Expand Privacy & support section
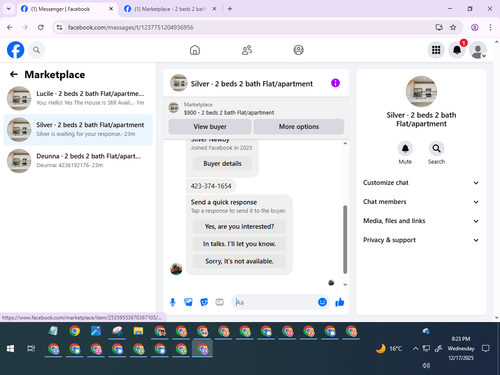 click(421, 240)
